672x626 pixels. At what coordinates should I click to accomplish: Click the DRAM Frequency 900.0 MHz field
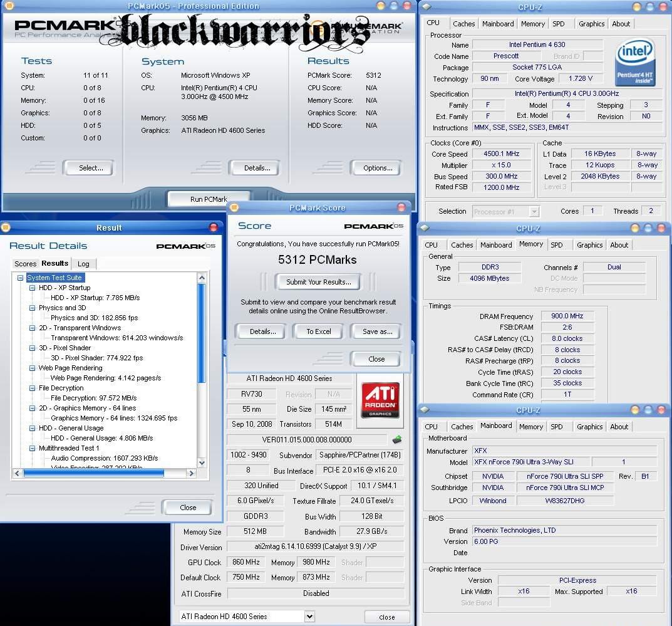567,316
